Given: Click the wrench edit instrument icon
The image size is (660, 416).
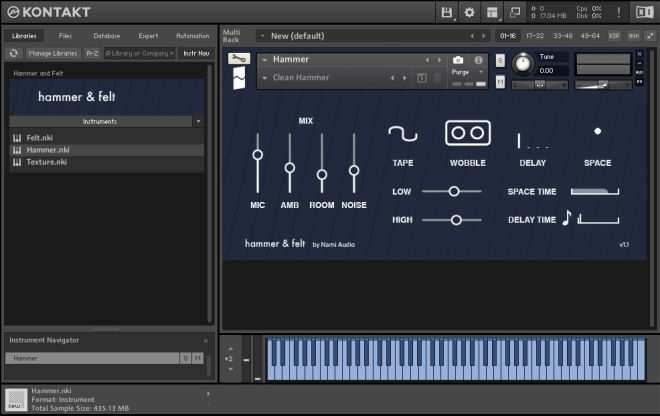Looking at the screenshot, I should click(239, 59).
